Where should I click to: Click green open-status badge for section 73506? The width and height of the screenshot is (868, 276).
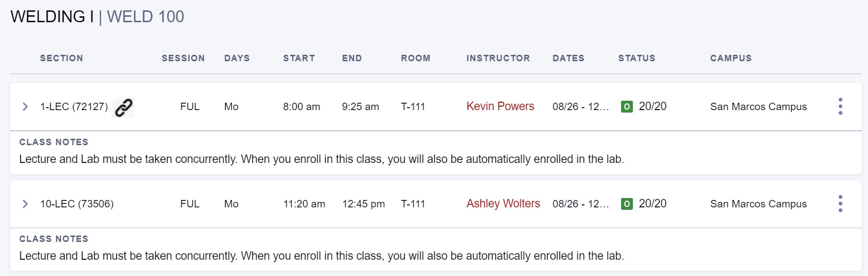pyautogui.click(x=627, y=204)
